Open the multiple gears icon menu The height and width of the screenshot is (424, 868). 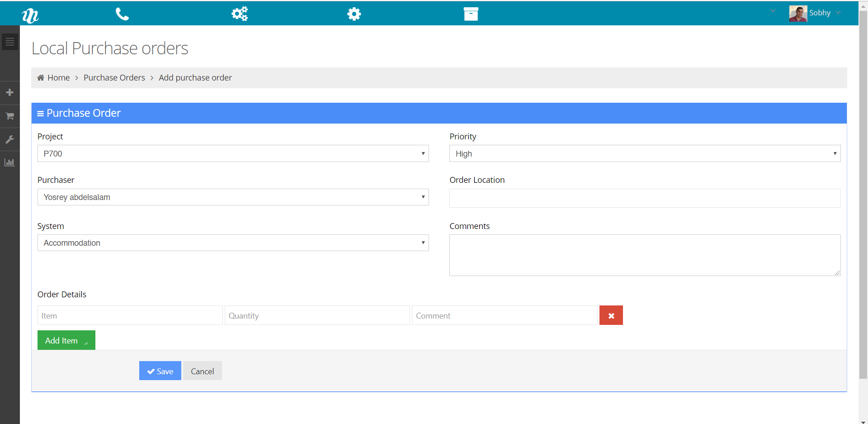pyautogui.click(x=239, y=14)
